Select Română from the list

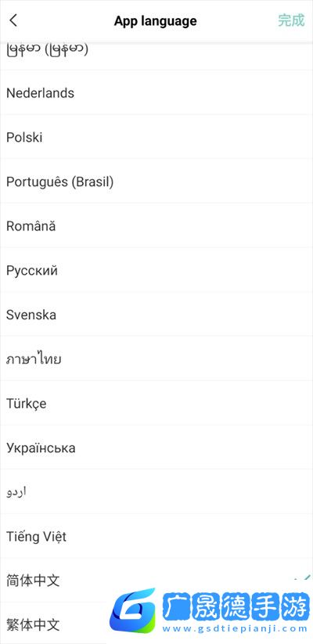coord(156,225)
